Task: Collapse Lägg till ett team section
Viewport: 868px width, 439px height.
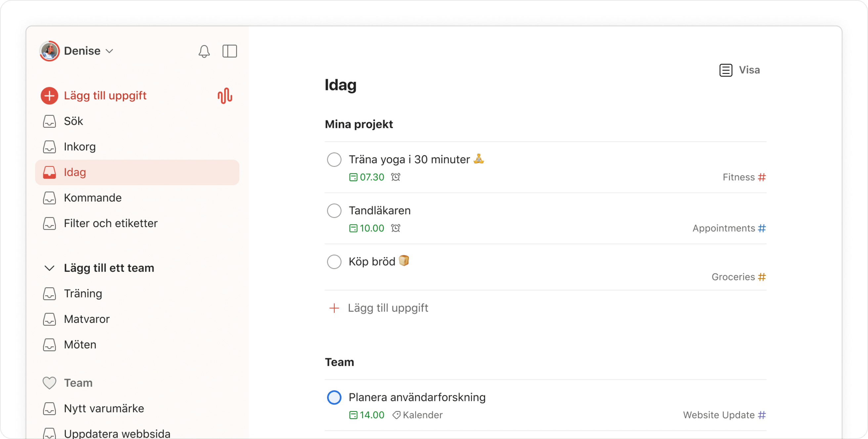Action: point(50,268)
